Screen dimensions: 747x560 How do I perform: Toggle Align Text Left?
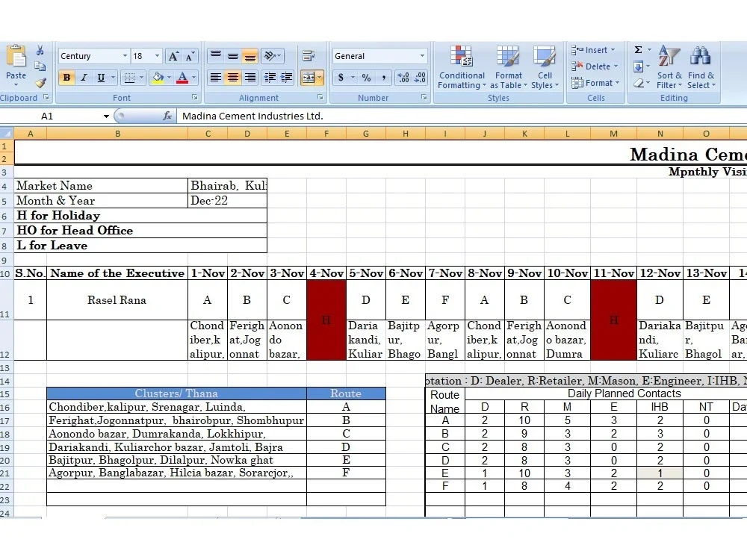[x=216, y=77]
